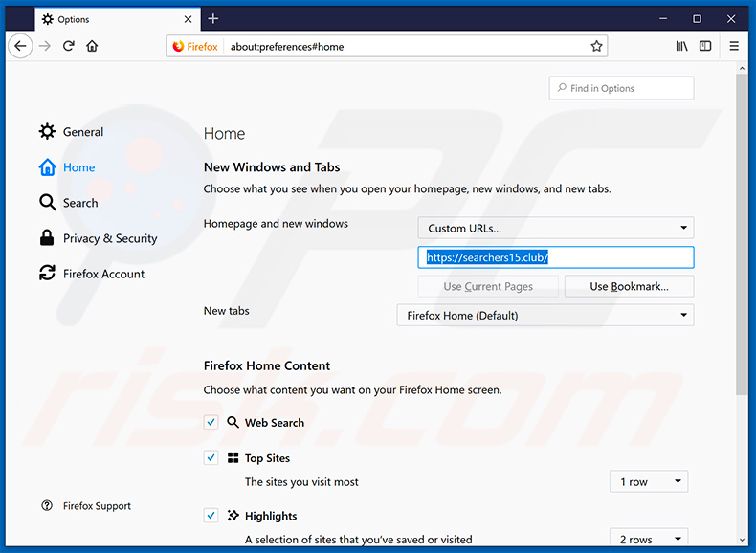Click the homepage URL field with searchers15.club
The image size is (756, 553).
pyautogui.click(x=556, y=257)
